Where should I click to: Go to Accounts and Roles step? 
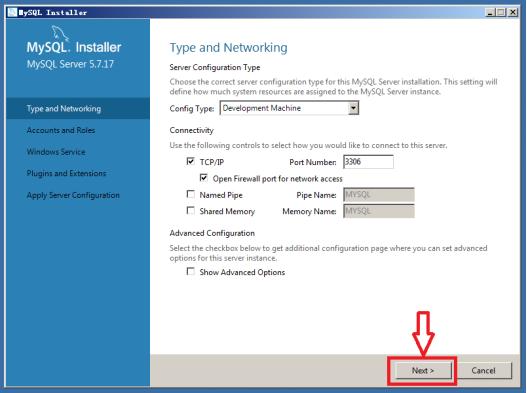point(61,130)
